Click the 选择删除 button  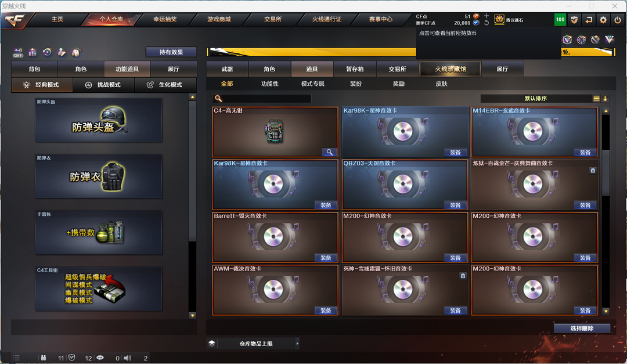pyautogui.click(x=582, y=328)
